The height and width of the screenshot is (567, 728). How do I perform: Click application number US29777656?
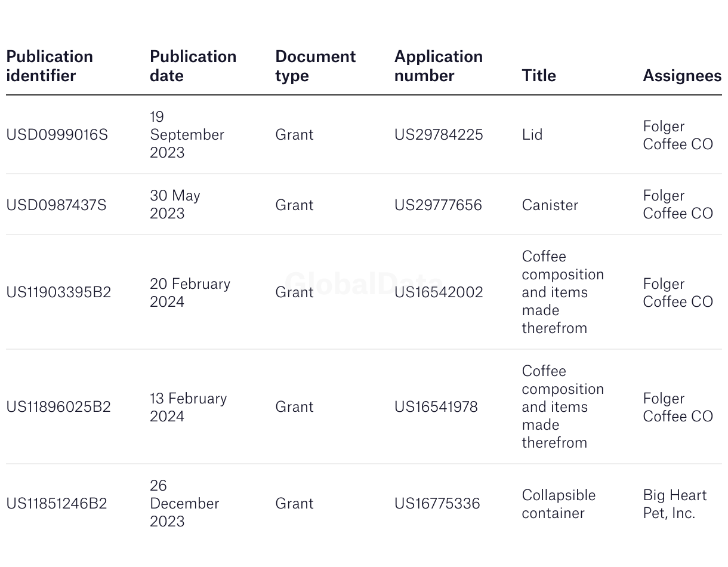coord(438,205)
